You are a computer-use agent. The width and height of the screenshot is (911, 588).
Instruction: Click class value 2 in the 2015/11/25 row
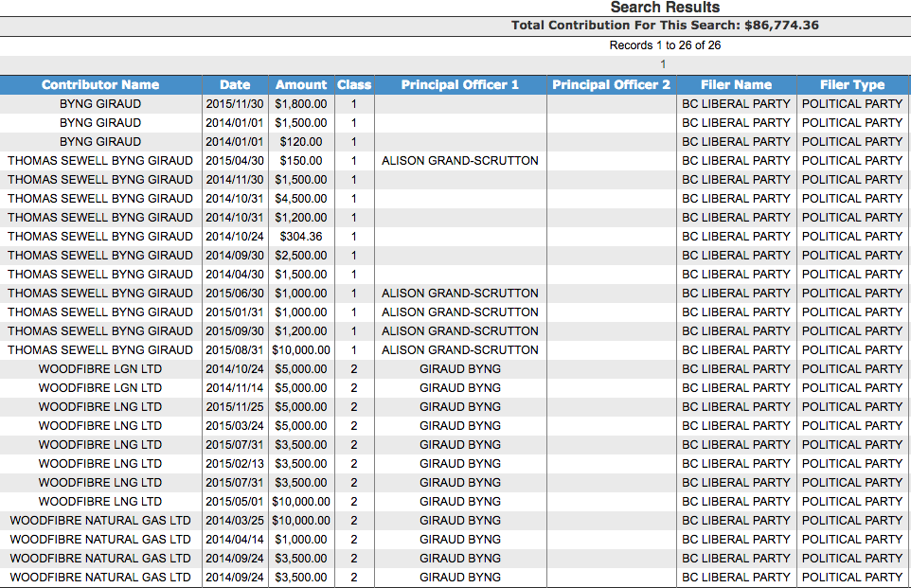point(354,407)
